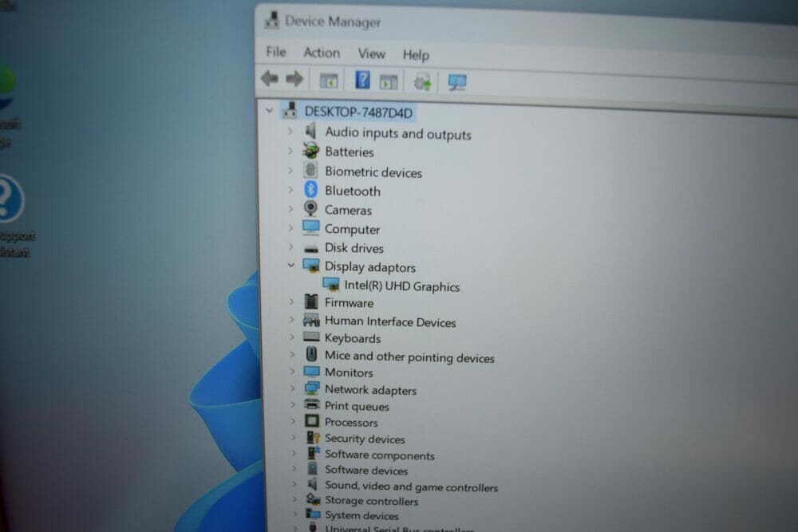Open the Action menu

pos(322,53)
